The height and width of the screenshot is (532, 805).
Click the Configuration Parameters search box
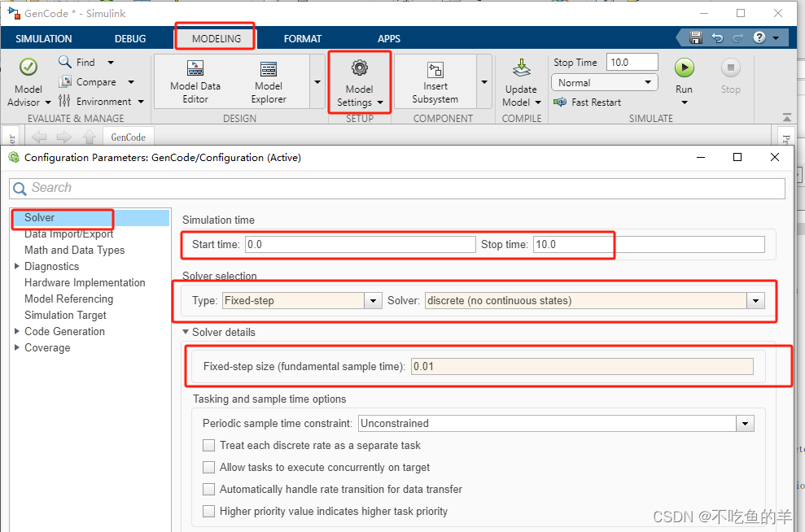coord(397,188)
